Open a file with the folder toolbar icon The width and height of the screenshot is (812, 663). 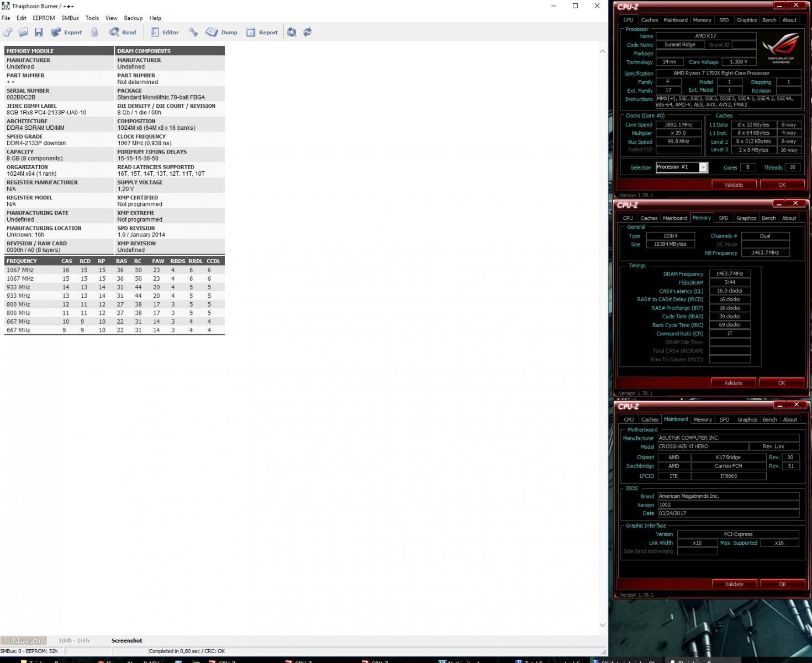coord(23,33)
